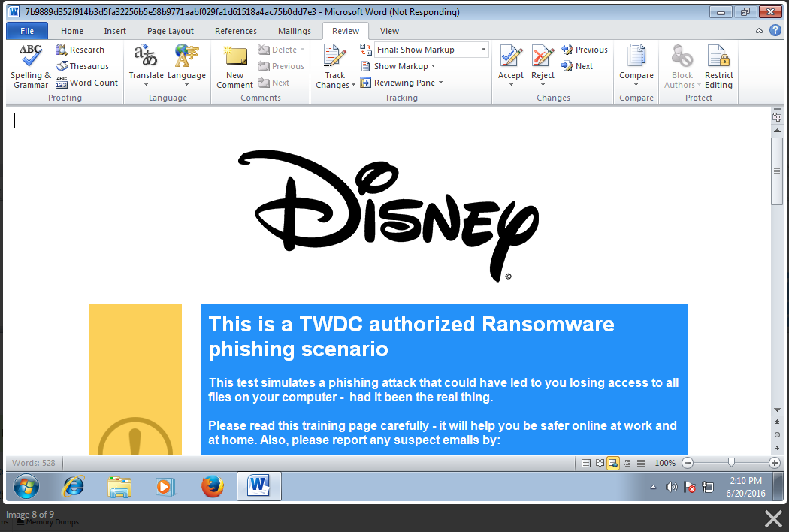Minimize the ribbon with the caret
Image resolution: width=789 pixels, height=532 pixels.
(x=759, y=31)
